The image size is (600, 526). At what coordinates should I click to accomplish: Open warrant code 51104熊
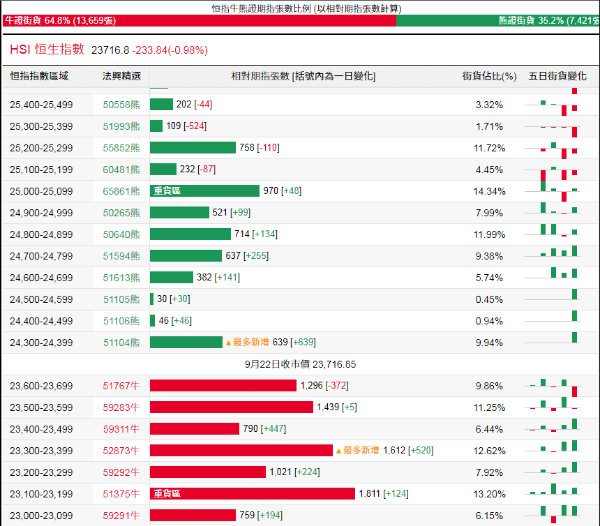coord(121,342)
